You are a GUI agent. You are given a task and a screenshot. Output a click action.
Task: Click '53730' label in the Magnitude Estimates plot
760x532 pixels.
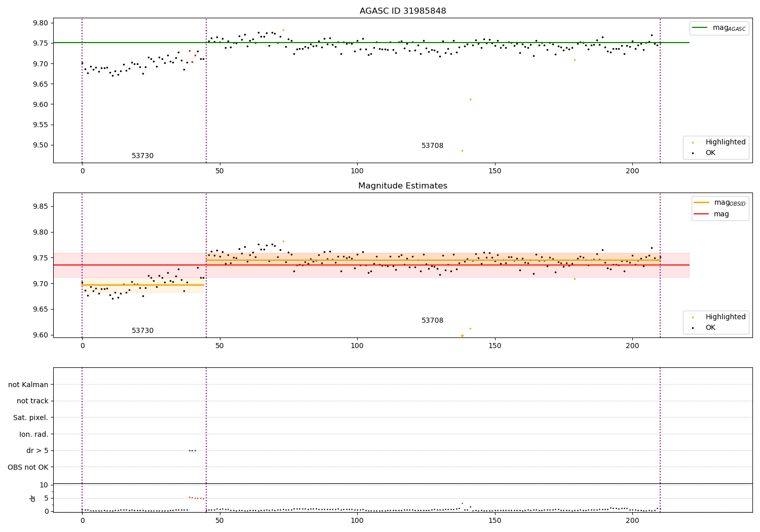(x=142, y=331)
